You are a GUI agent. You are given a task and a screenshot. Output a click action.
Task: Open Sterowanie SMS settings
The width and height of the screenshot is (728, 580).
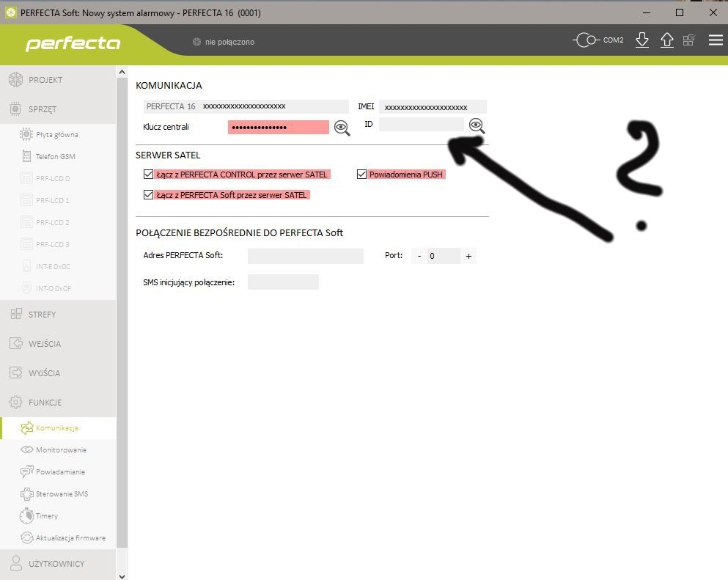pyautogui.click(x=58, y=493)
